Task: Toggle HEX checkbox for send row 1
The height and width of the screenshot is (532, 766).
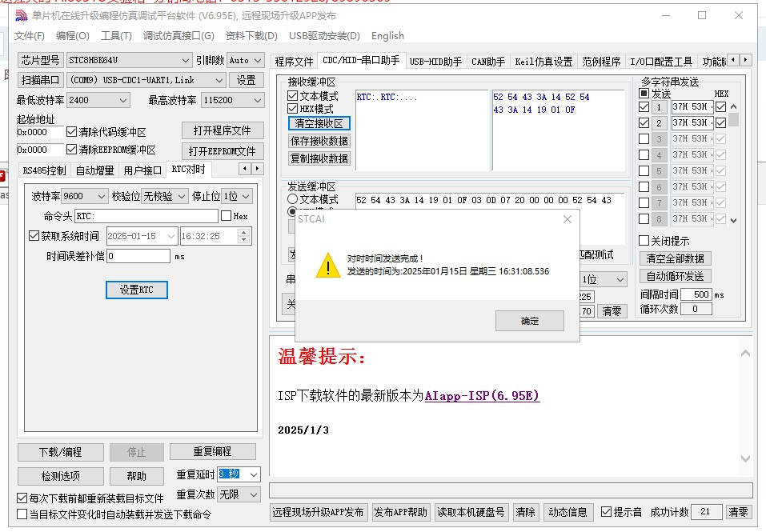Action: coord(720,107)
